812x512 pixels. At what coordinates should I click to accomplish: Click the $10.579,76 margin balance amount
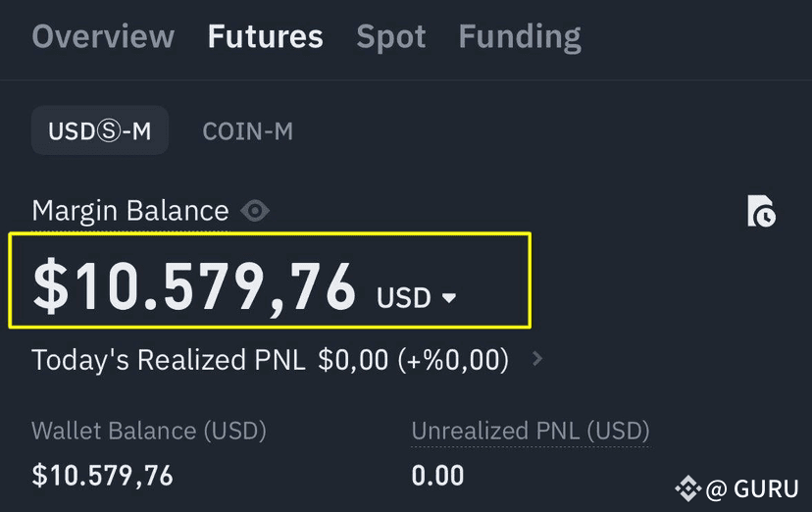(194, 286)
